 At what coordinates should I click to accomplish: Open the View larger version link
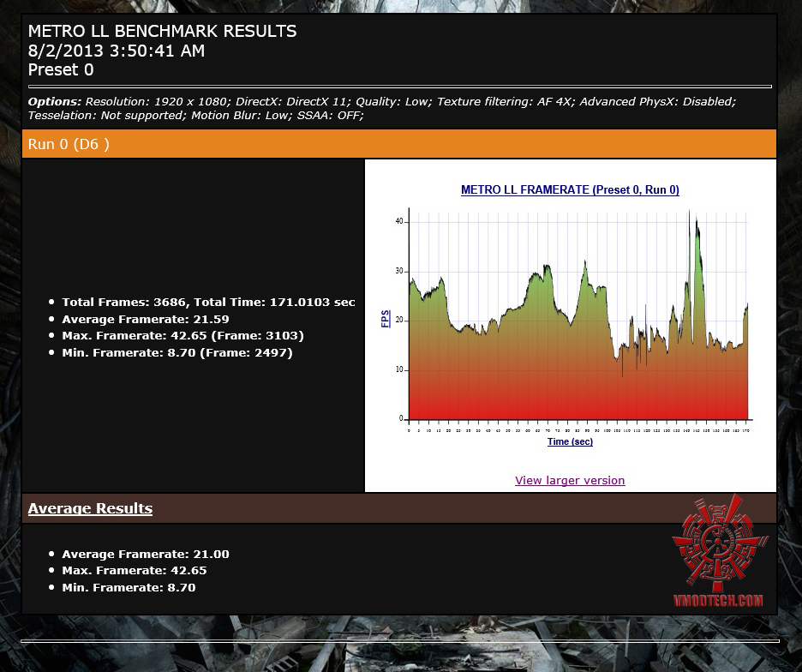pyautogui.click(x=570, y=480)
